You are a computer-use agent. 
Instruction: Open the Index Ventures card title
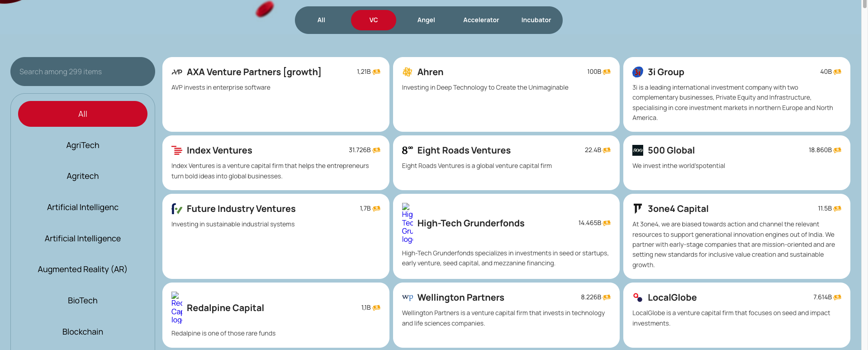(219, 150)
